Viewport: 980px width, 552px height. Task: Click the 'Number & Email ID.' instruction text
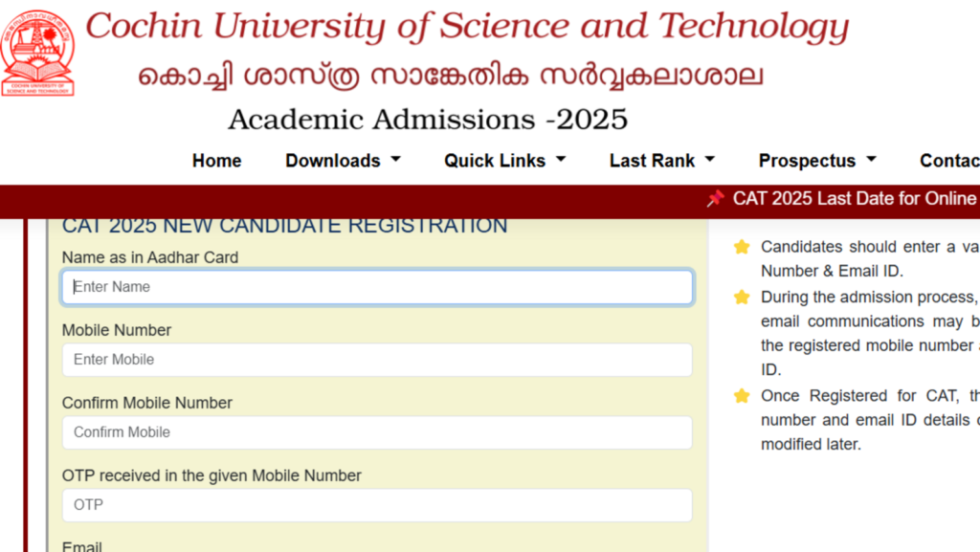click(832, 271)
